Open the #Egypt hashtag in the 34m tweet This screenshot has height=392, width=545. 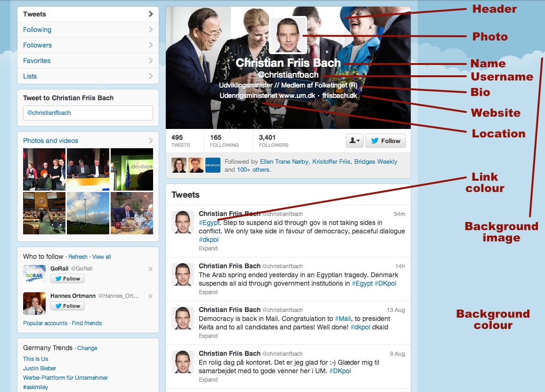(209, 223)
